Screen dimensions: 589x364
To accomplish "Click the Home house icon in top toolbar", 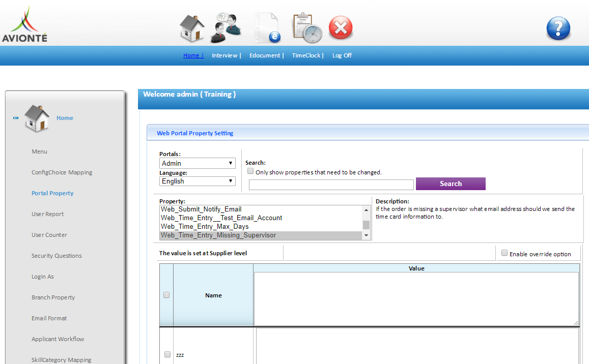I will [x=192, y=28].
